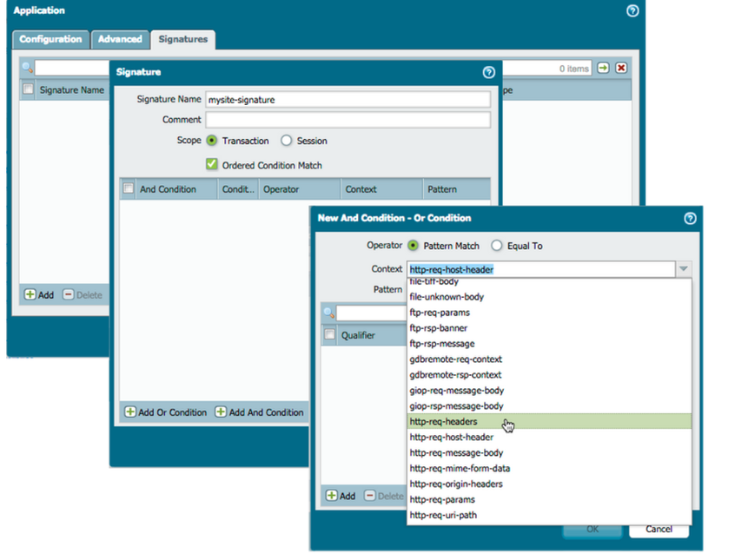748x560 pixels.
Task: Choose the Equal To operator
Action: [497, 246]
